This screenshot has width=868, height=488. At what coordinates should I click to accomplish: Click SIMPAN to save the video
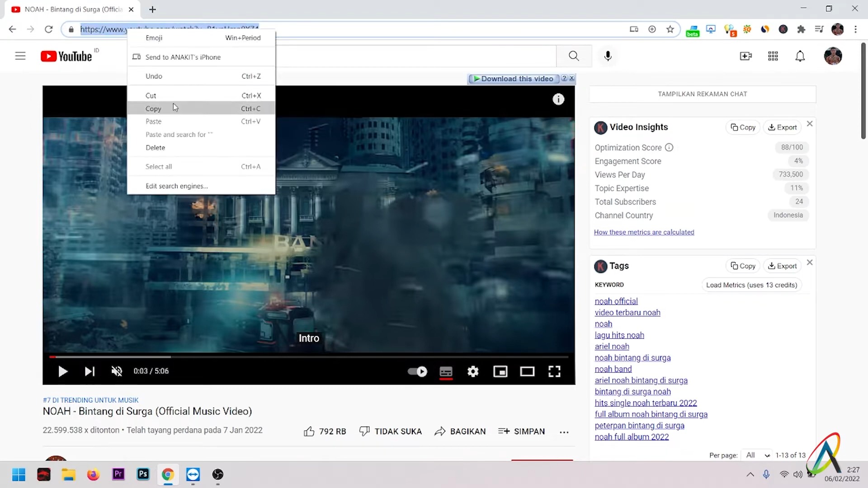(x=521, y=432)
